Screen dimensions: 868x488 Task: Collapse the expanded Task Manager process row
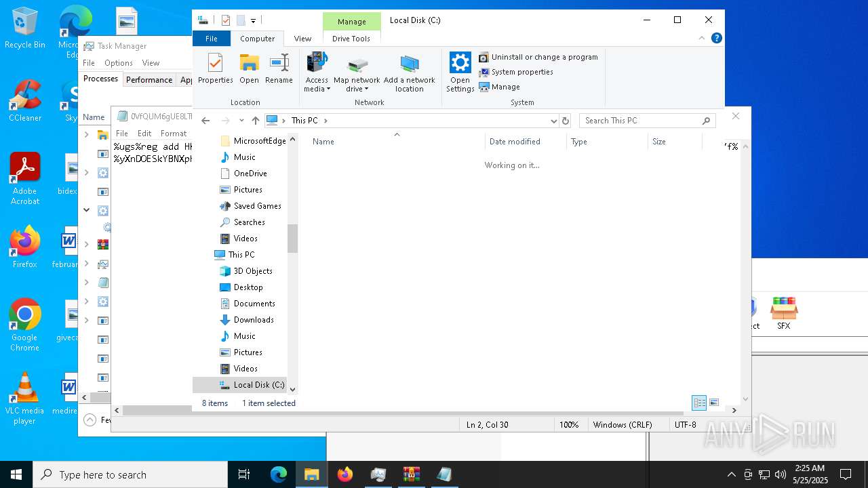[x=87, y=210]
